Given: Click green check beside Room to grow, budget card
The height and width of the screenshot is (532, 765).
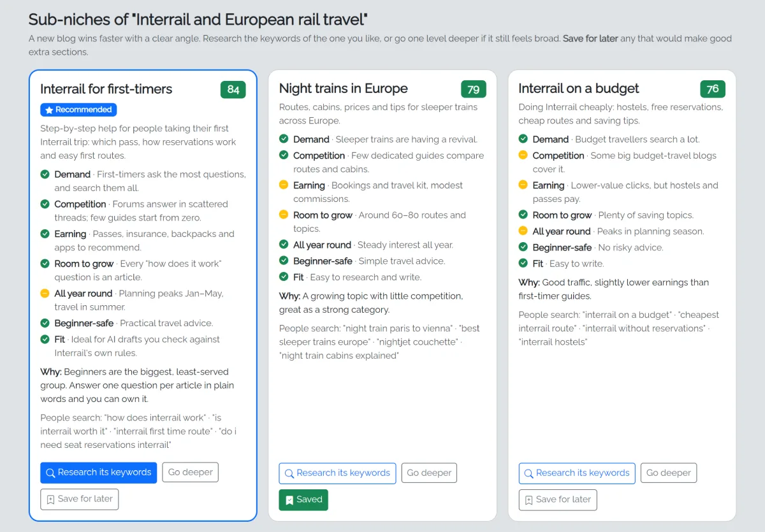Looking at the screenshot, I should [x=523, y=215].
